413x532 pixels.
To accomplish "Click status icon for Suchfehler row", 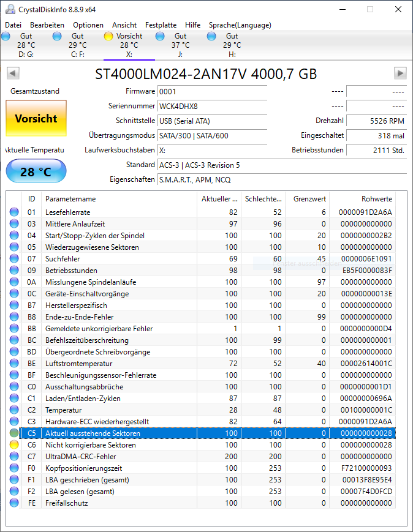I will click(x=14, y=258).
